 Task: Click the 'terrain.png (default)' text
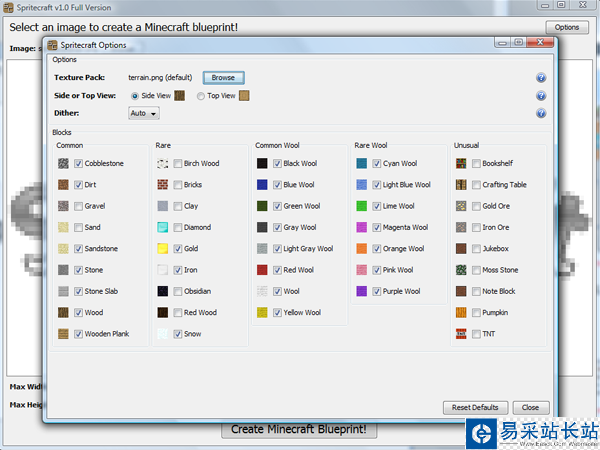160,78
